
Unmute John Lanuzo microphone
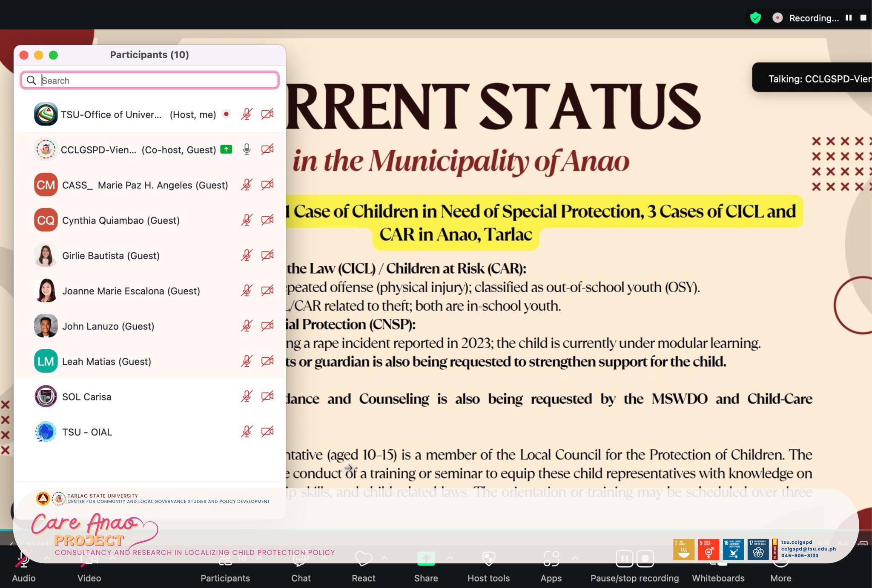click(x=247, y=326)
